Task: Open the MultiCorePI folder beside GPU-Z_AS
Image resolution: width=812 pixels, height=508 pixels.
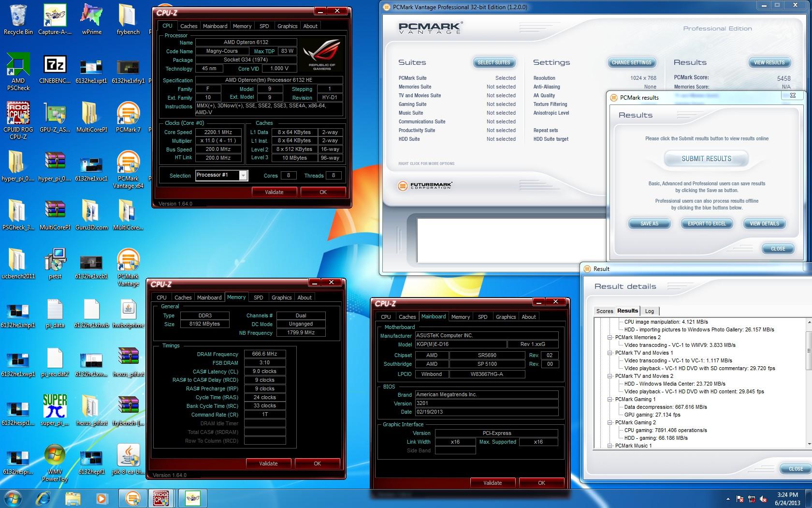Action: (x=91, y=118)
